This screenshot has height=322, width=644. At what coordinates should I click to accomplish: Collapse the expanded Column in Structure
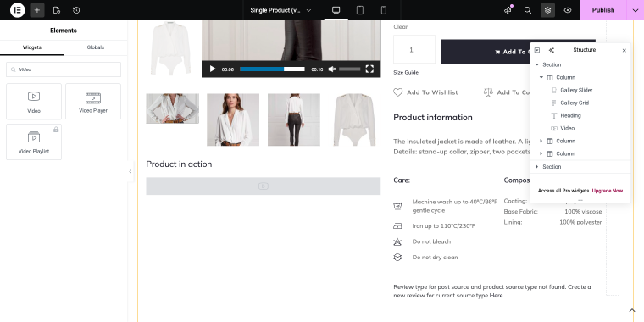[x=541, y=77]
